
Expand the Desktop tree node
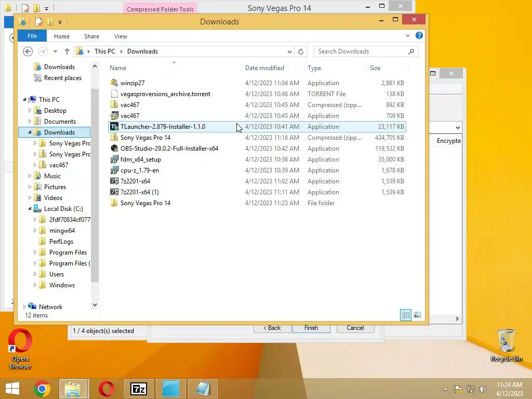30,110
